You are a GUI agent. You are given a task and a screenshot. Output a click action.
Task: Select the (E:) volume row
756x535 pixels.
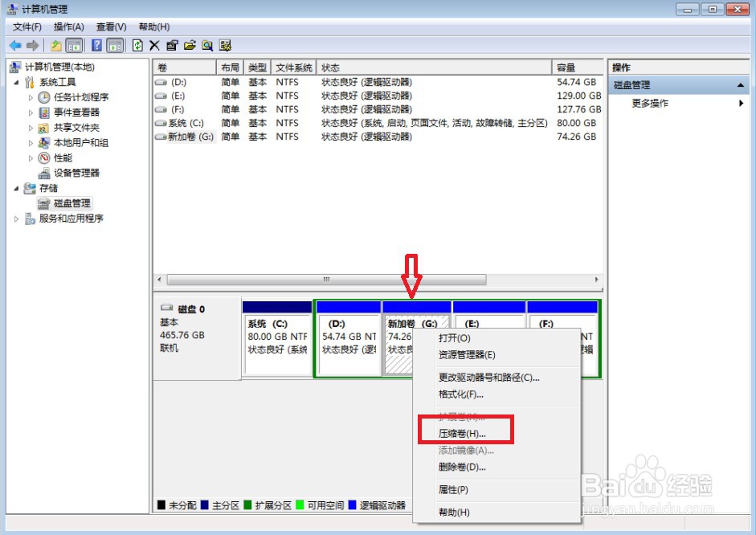378,96
